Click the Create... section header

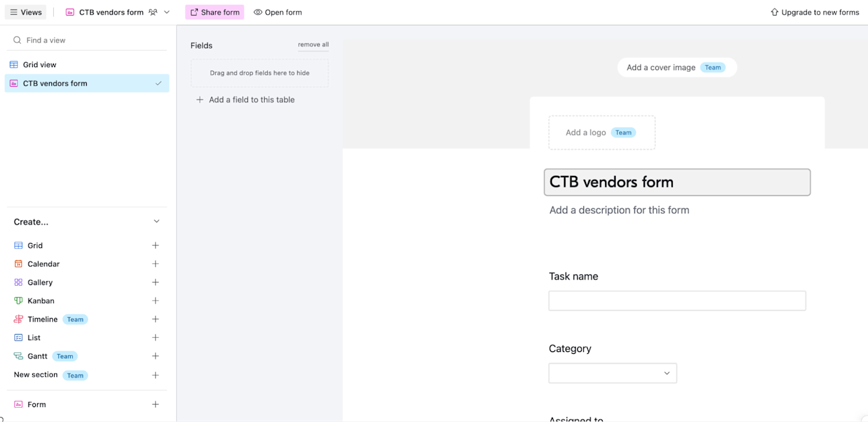31,222
